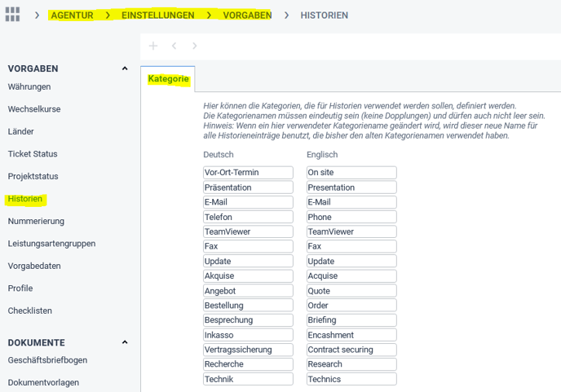Screen dimensions: 561x392
Task: Open Währungen in the sidebar
Action: 29,87
